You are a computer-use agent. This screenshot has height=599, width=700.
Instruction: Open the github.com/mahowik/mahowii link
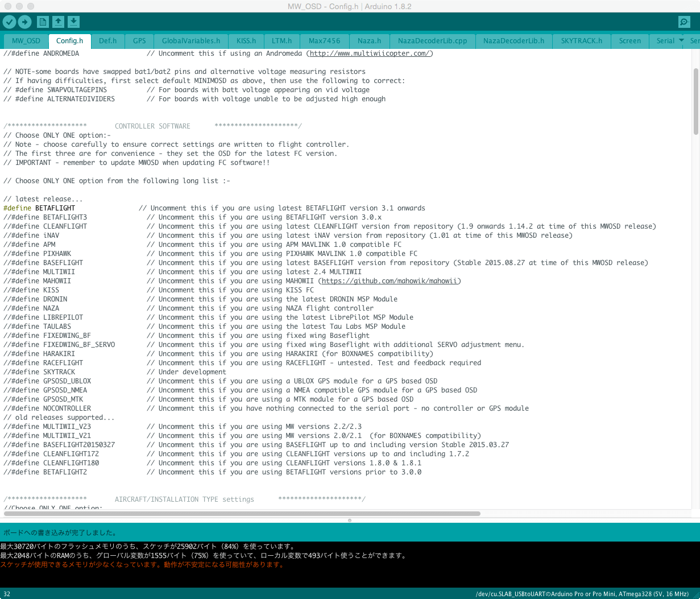[391, 281]
